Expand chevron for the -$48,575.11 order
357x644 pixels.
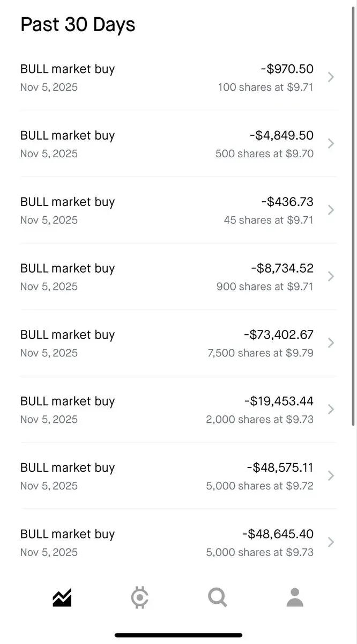tap(331, 476)
